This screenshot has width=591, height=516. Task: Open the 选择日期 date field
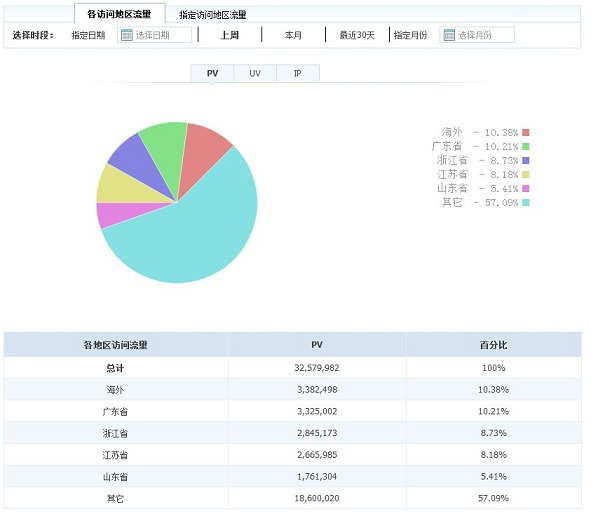click(155, 35)
